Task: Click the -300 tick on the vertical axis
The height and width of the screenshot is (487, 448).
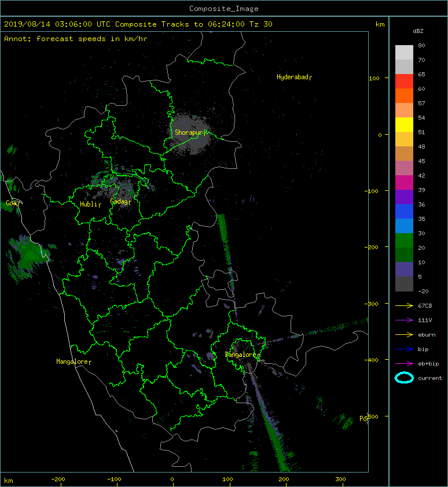Action: tap(371, 304)
